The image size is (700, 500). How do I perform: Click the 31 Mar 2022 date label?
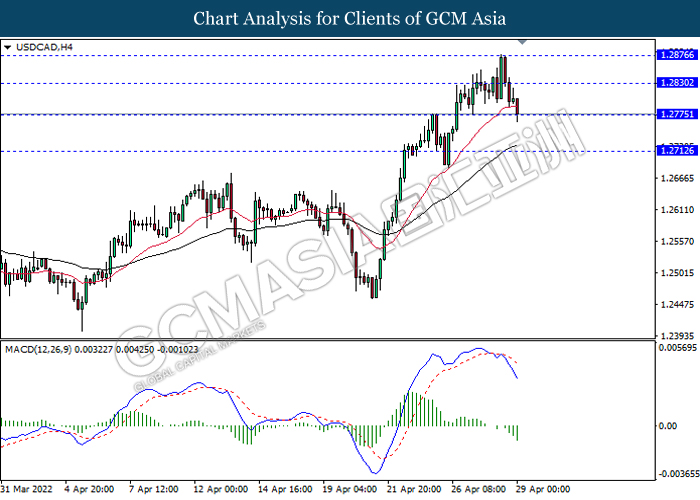tap(27, 489)
